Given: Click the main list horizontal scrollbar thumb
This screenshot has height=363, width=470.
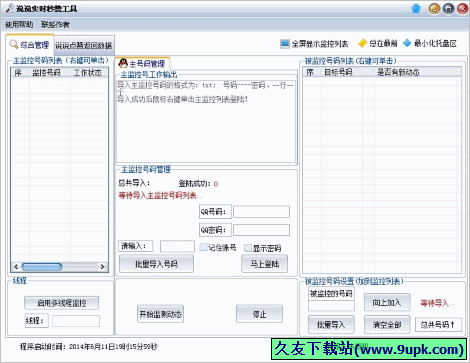Looking at the screenshot, I should click(42, 267).
